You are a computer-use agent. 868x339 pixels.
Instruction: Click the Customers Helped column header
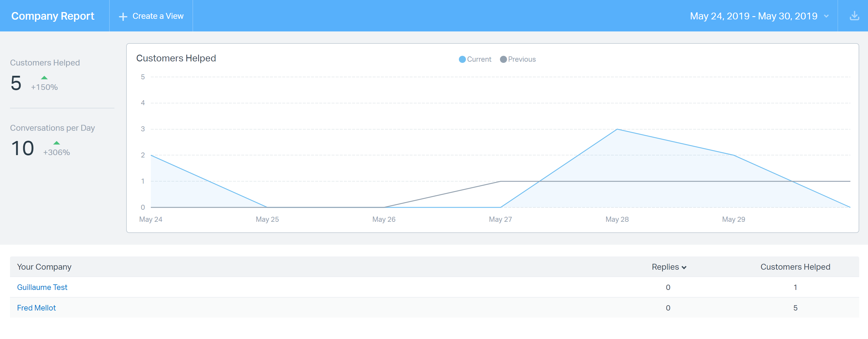795,267
